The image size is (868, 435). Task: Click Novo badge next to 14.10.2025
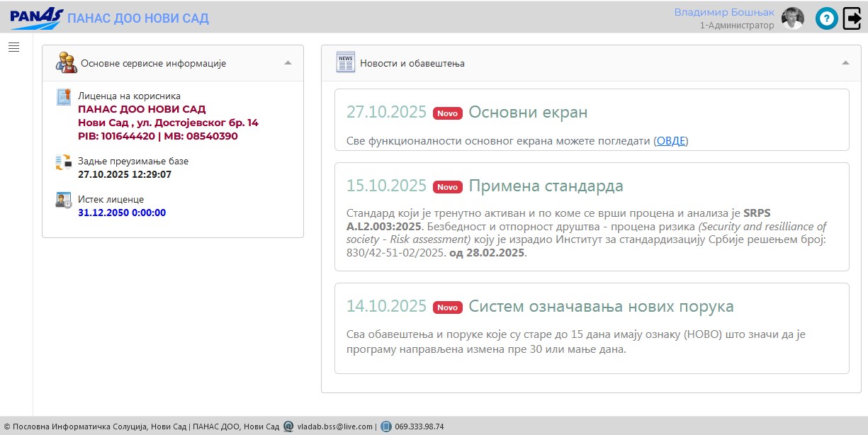point(447,307)
